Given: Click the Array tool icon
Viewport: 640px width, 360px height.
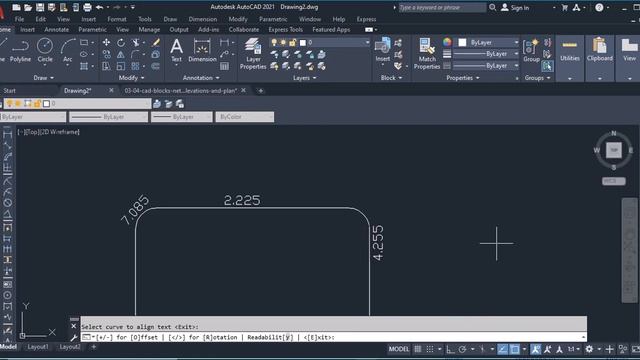Looking at the screenshot, I should click(x=136, y=66).
